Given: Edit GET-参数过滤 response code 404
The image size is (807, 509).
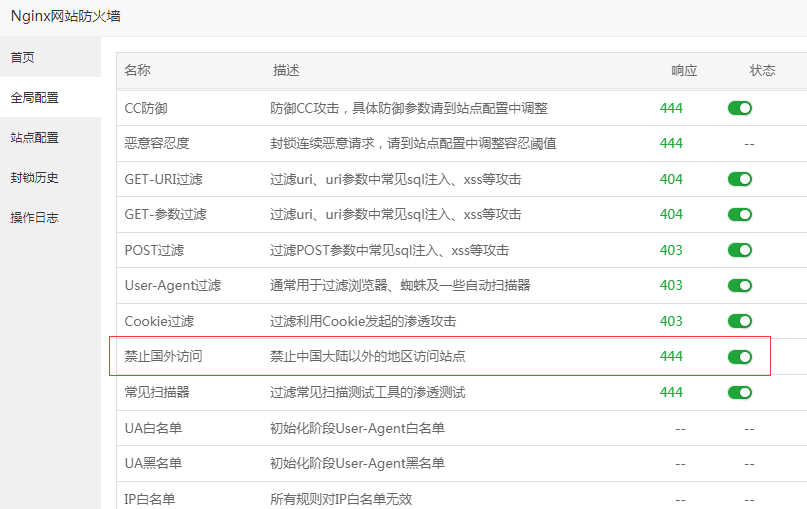Looking at the screenshot, I should [671, 214].
